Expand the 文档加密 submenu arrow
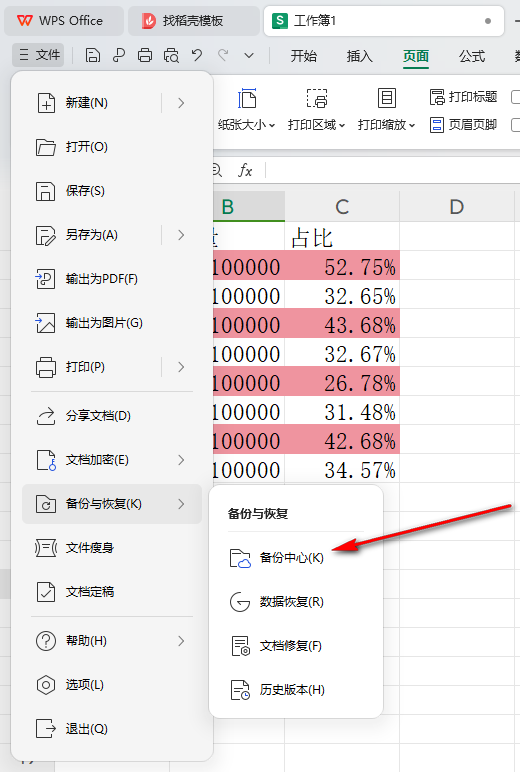The image size is (520, 772). pyautogui.click(x=181, y=460)
